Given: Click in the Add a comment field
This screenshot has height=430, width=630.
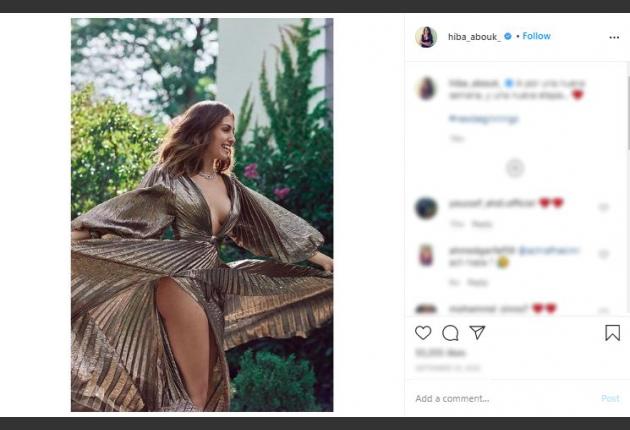Looking at the screenshot, I should coord(500,398).
